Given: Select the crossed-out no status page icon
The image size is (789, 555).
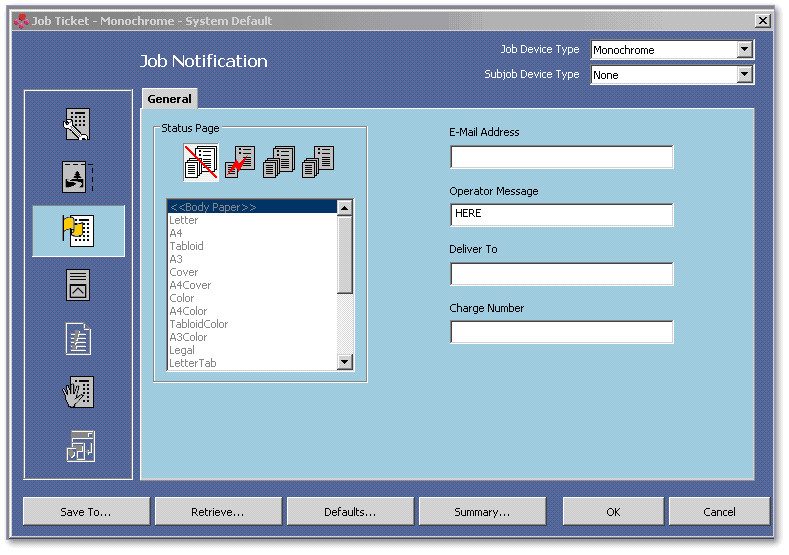Looking at the screenshot, I should [200, 162].
